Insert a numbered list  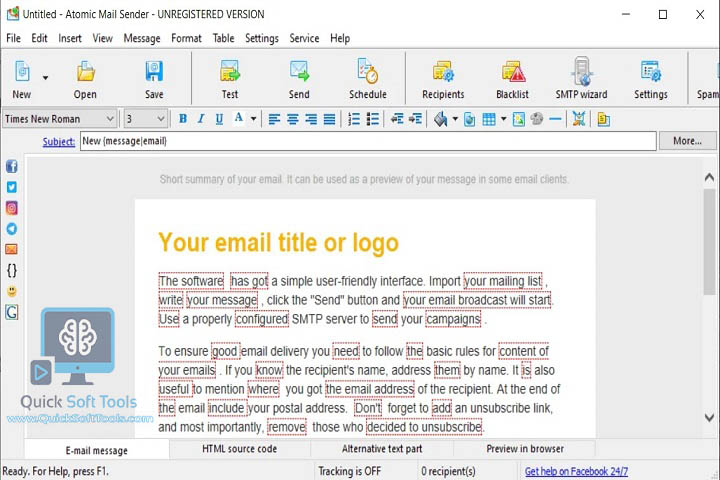pyautogui.click(x=354, y=119)
